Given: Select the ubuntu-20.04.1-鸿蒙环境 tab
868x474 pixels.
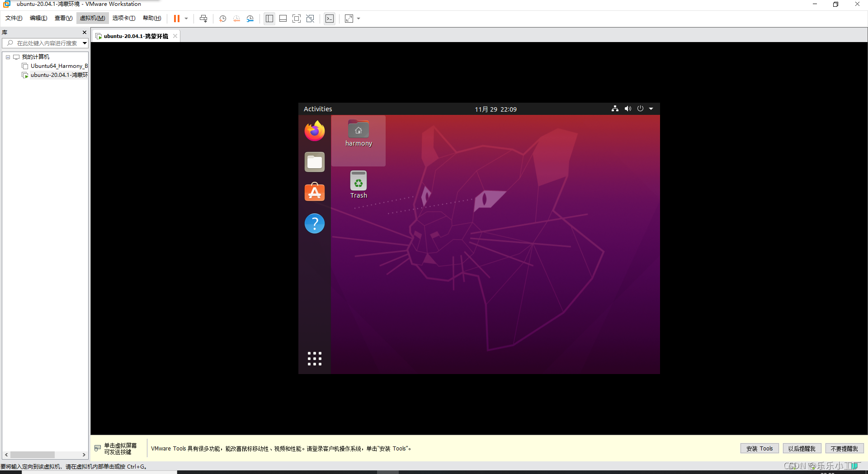Looking at the screenshot, I should tap(136, 36).
